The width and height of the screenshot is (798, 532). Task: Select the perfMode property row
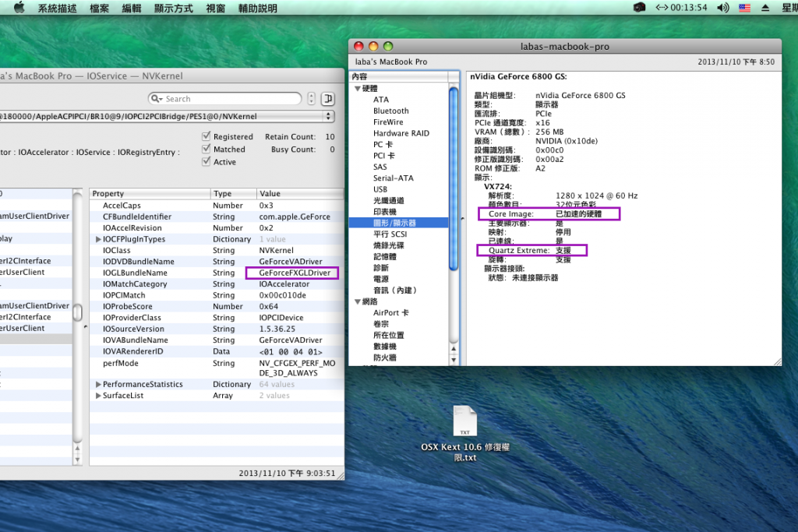(217, 368)
